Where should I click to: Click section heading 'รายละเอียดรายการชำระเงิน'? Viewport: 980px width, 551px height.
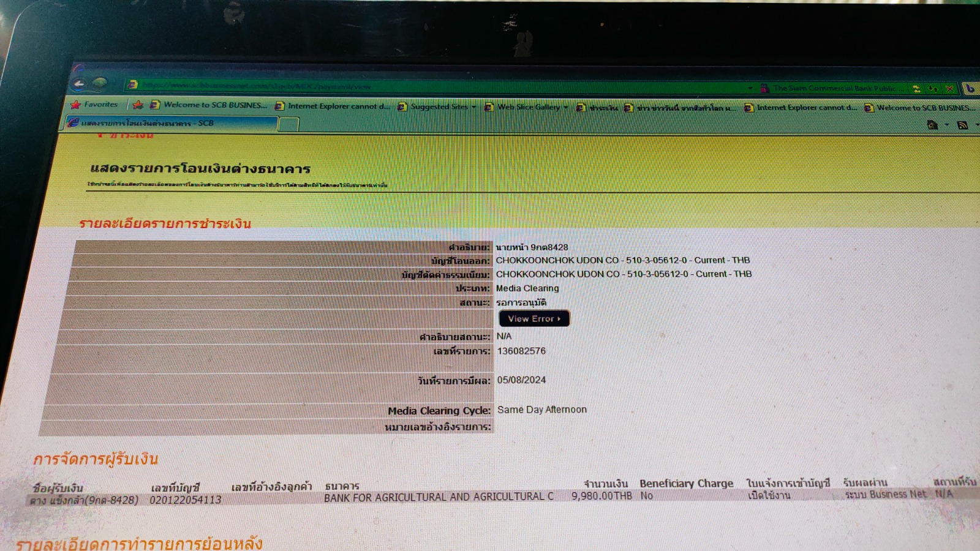coord(165,224)
